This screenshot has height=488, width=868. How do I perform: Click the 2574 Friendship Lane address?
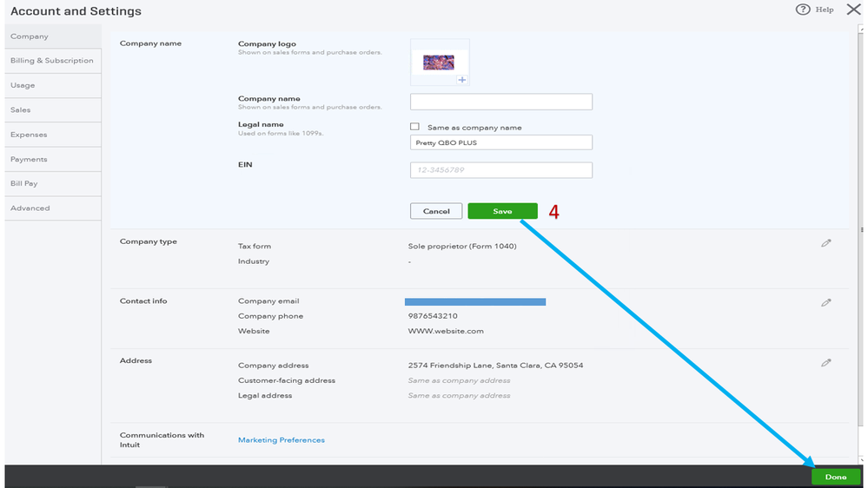tap(495, 366)
